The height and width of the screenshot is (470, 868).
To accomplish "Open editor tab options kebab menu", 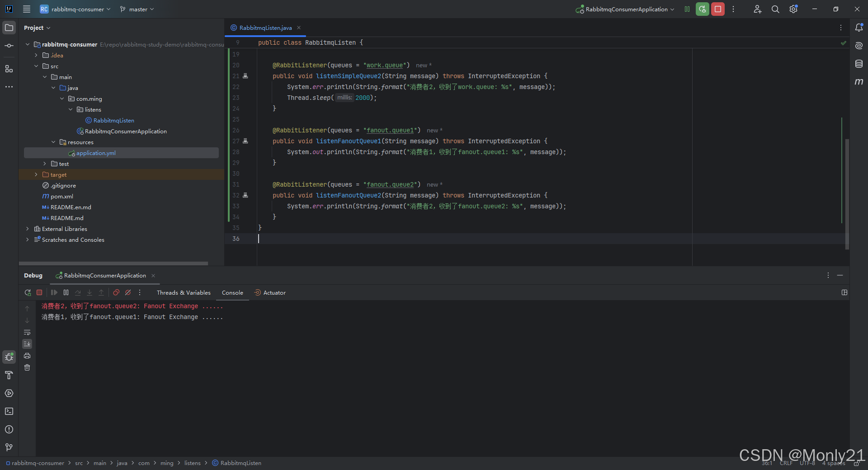I will [841, 28].
